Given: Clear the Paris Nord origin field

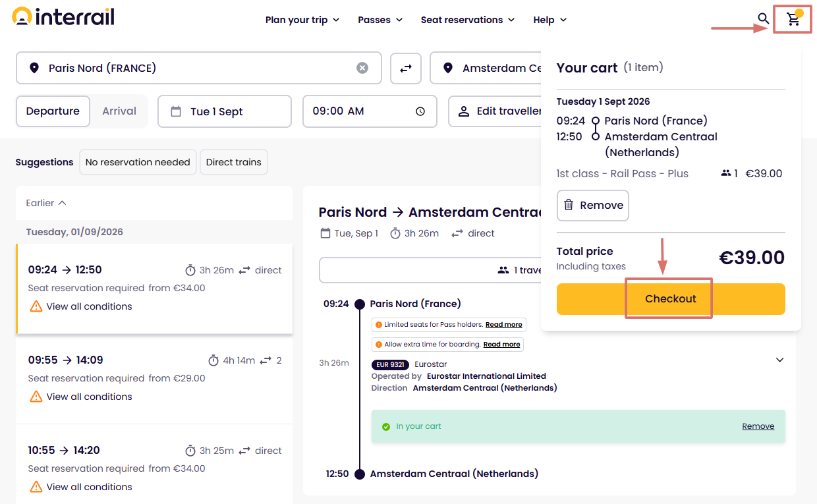Looking at the screenshot, I should tap(362, 68).
